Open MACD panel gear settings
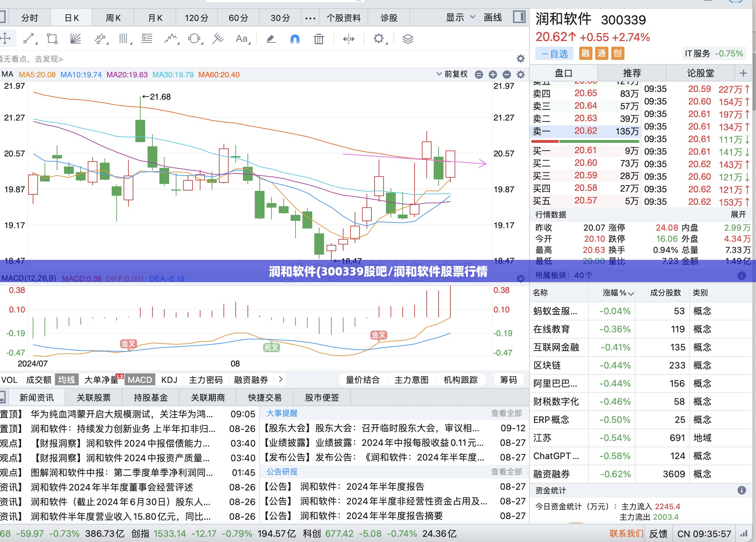756x542 pixels. [x=520, y=279]
